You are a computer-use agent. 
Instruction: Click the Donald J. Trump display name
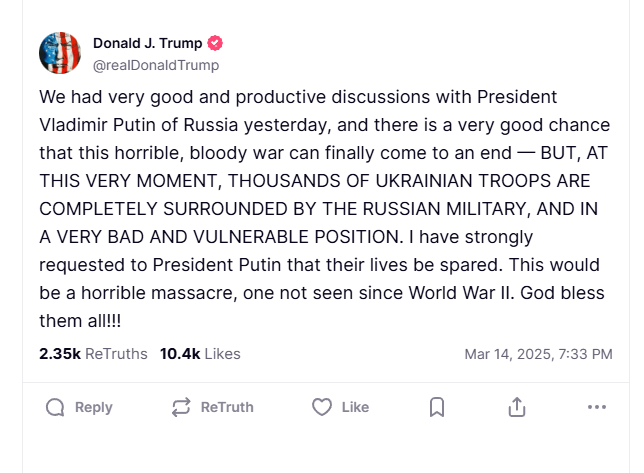pyautogui.click(x=147, y=43)
